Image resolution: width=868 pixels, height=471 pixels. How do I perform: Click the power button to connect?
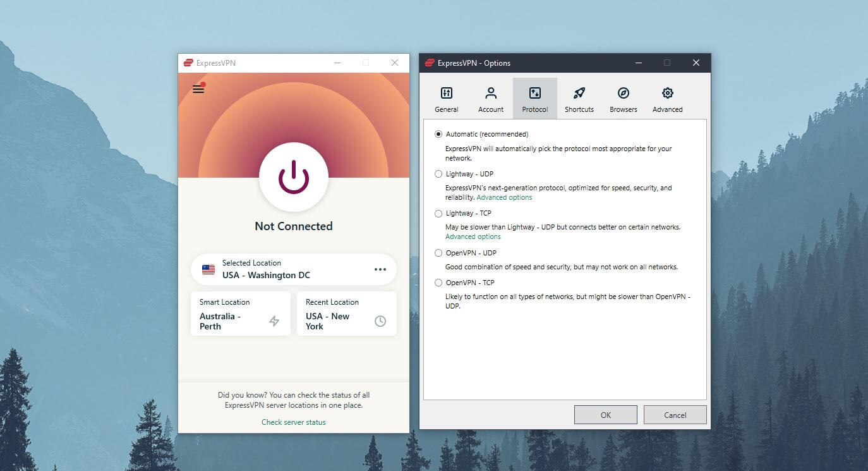[x=294, y=177]
